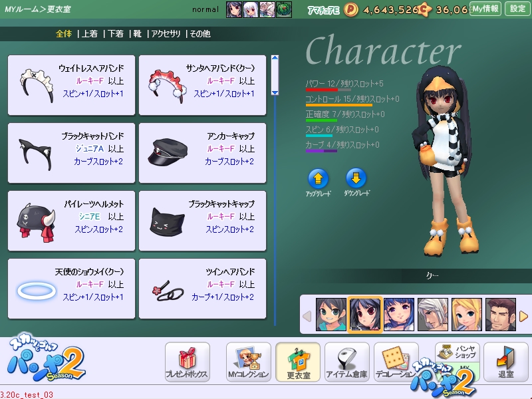Open the デコレーション decoration screen

[396, 362]
